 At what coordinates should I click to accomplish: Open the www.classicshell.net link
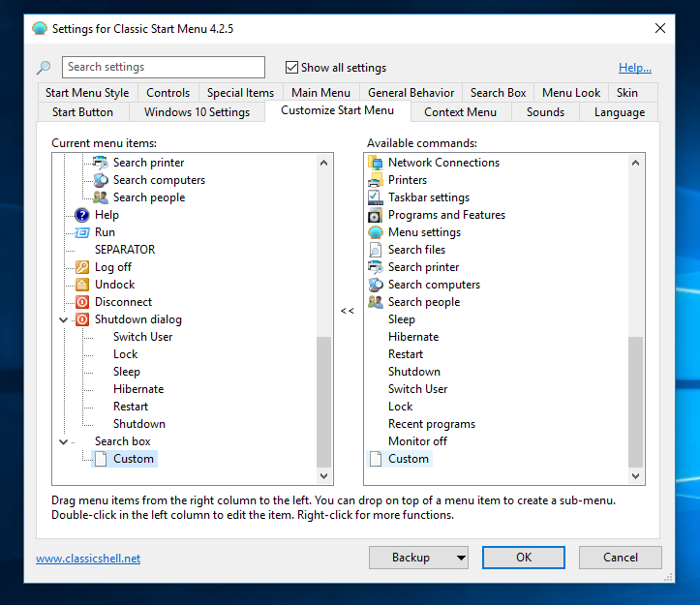pyautogui.click(x=88, y=559)
